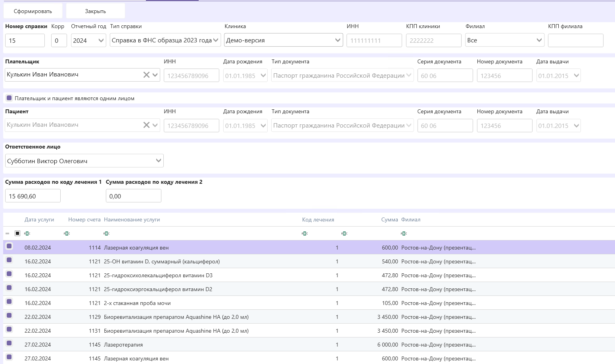Open the Код лечения column filter icon
Viewport: 615px width, 364px height.
click(x=305, y=233)
